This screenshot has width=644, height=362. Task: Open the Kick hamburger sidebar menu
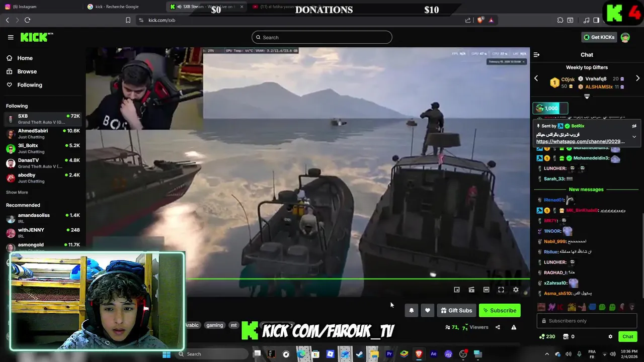(11, 37)
